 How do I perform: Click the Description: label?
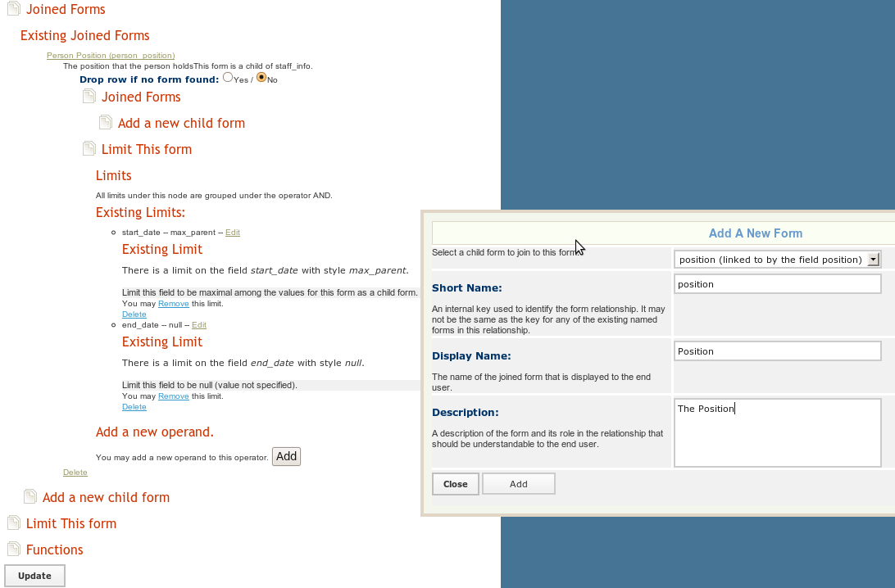tap(466, 413)
